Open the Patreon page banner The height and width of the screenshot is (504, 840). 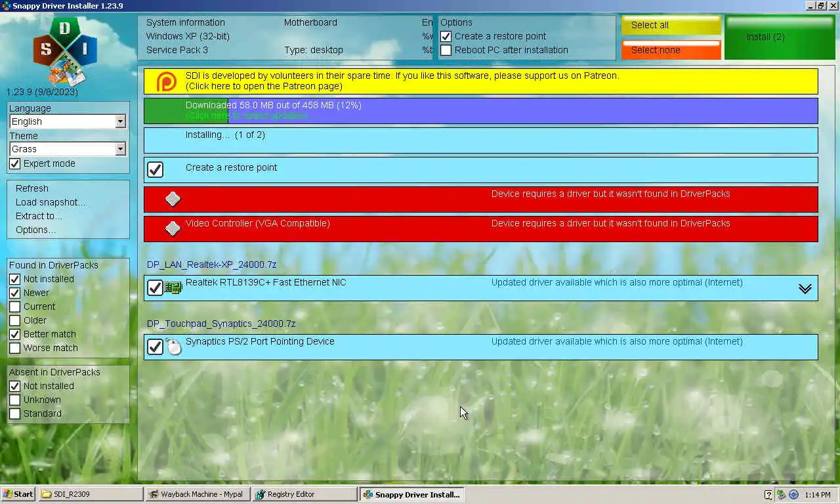tap(481, 81)
